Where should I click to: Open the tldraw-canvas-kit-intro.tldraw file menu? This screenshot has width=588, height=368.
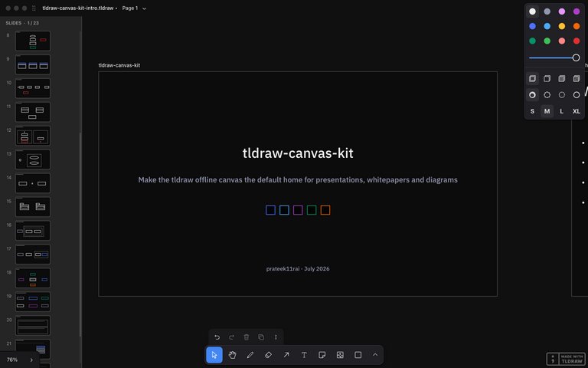pos(78,8)
